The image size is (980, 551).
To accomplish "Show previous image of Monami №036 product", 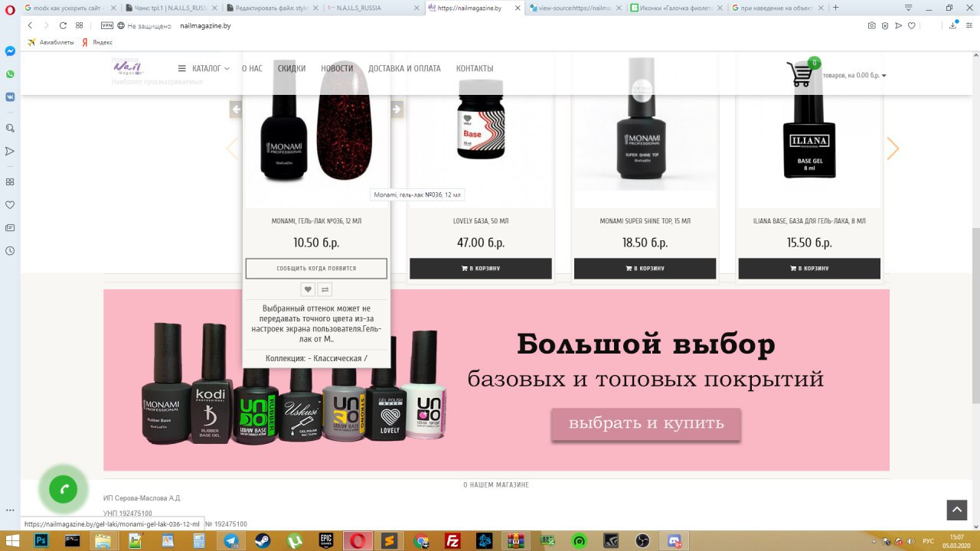I will [237, 109].
